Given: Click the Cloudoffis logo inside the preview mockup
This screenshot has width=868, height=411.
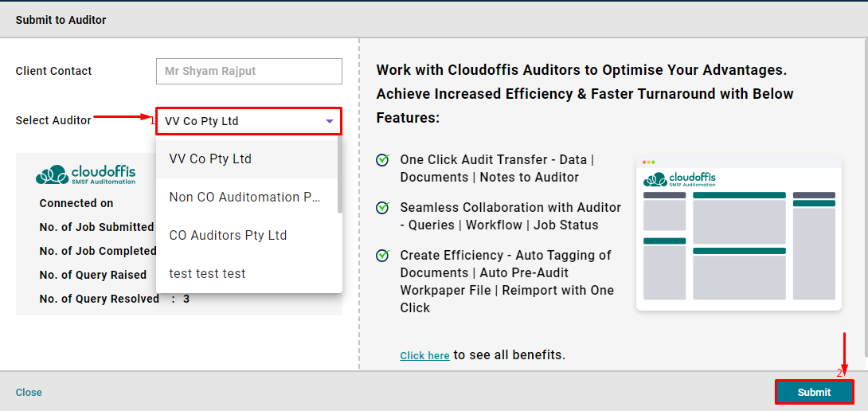Looking at the screenshot, I should pyautogui.click(x=680, y=179).
